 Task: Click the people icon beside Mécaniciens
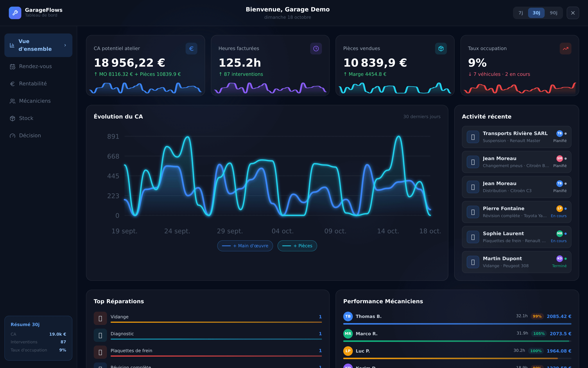coord(12,101)
